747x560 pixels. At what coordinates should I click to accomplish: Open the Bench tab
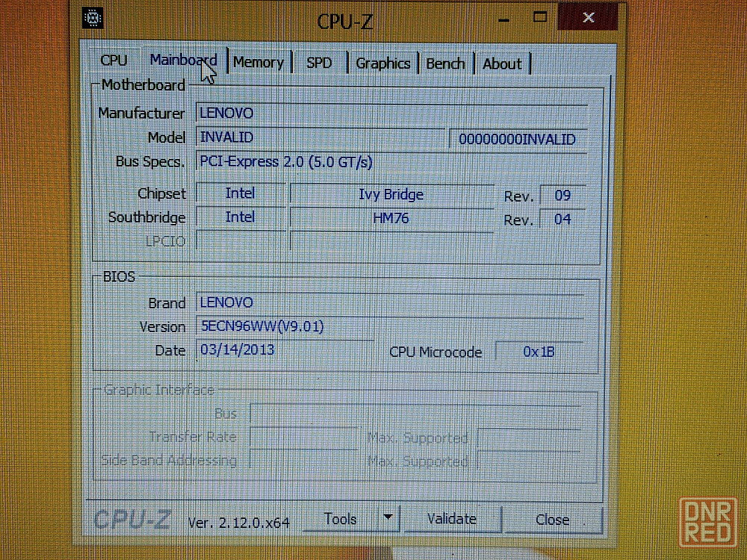[445, 63]
